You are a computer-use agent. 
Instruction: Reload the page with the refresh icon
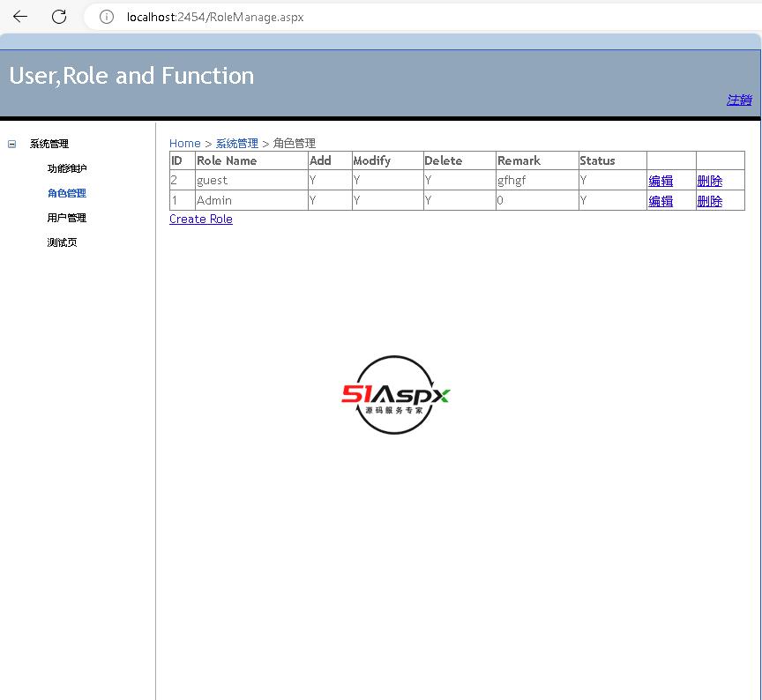pos(59,17)
